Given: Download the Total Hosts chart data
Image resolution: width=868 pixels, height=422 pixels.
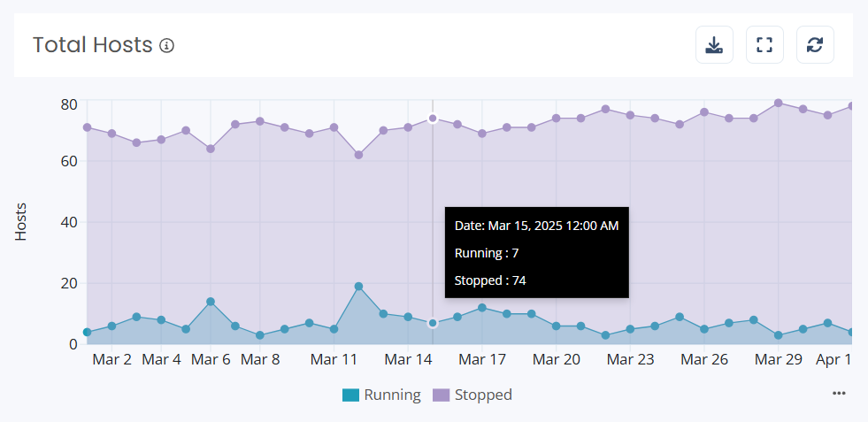Looking at the screenshot, I should [714, 45].
